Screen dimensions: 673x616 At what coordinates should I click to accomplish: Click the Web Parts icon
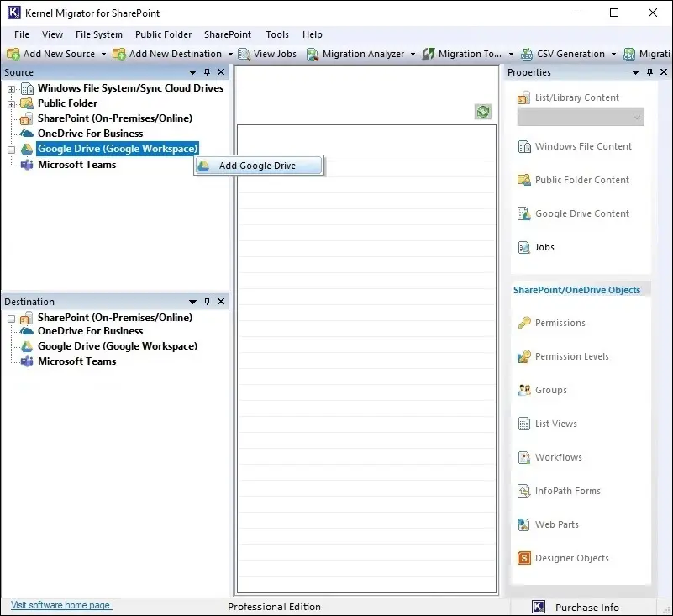[524, 525]
